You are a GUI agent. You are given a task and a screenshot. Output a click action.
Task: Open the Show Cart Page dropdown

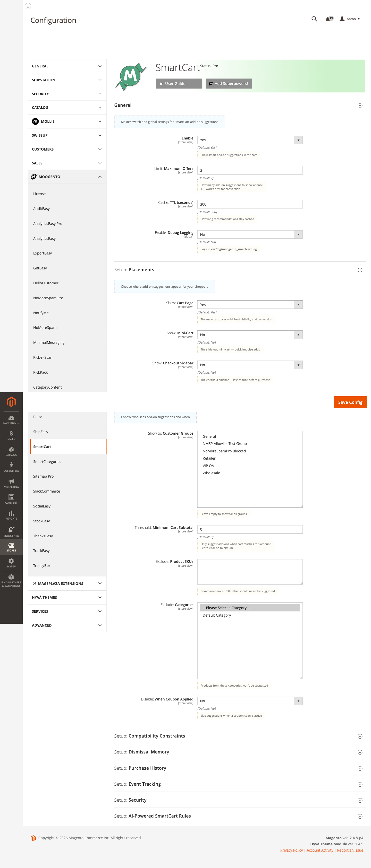pyautogui.click(x=250, y=305)
